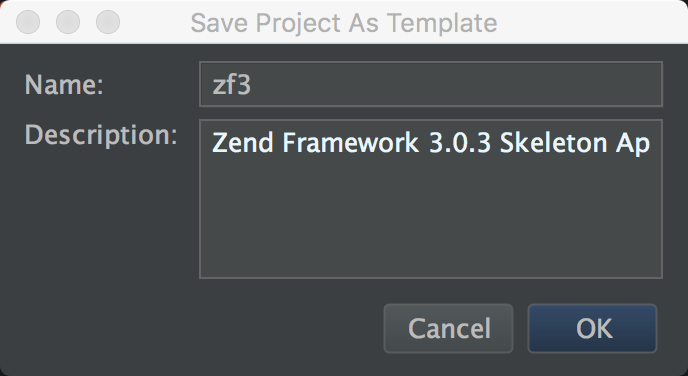Click the middle gray minimize window button
The height and width of the screenshot is (376, 688).
[x=68, y=22]
